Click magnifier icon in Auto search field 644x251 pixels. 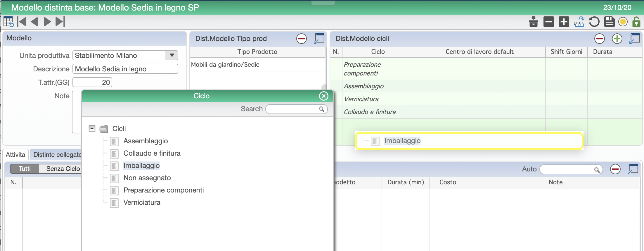[x=597, y=169]
